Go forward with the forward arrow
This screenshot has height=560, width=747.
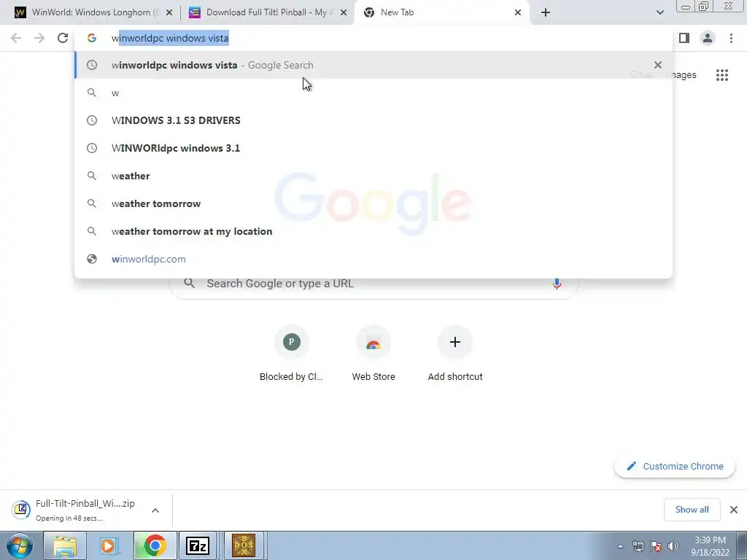tap(39, 38)
